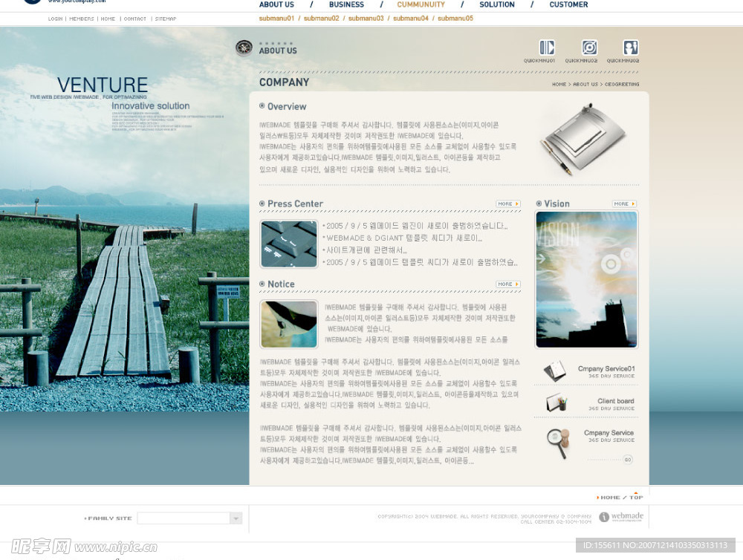This screenshot has height=560, width=743.
Task: Click the LOGIN link
Action: tap(56, 19)
